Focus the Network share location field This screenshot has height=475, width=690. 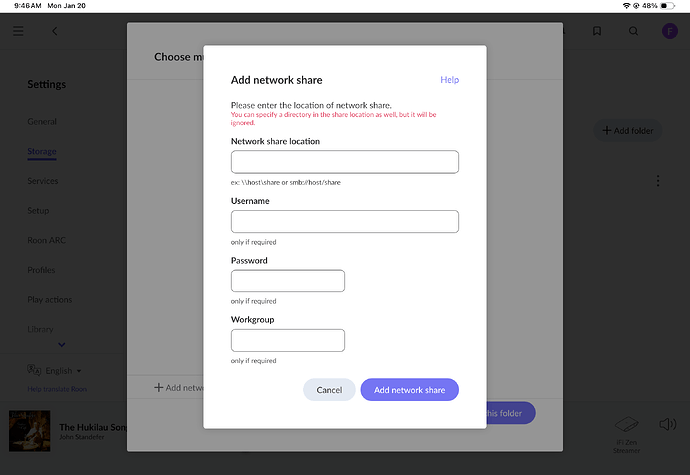click(x=345, y=162)
